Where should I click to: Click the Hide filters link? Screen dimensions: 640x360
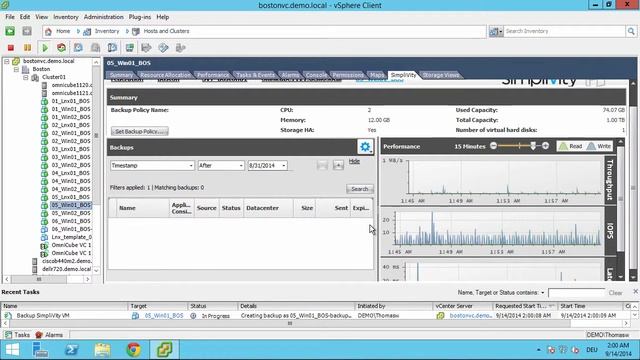pos(354,161)
